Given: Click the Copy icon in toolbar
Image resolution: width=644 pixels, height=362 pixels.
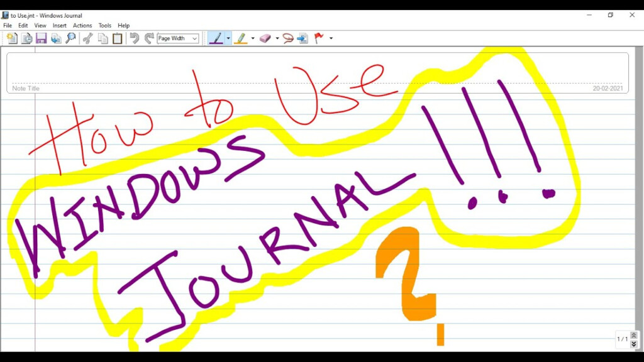Looking at the screenshot, I should (x=103, y=38).
